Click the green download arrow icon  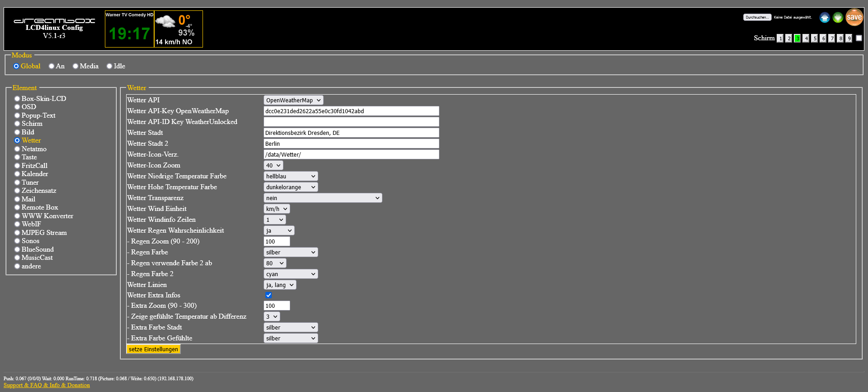[838, 18]
